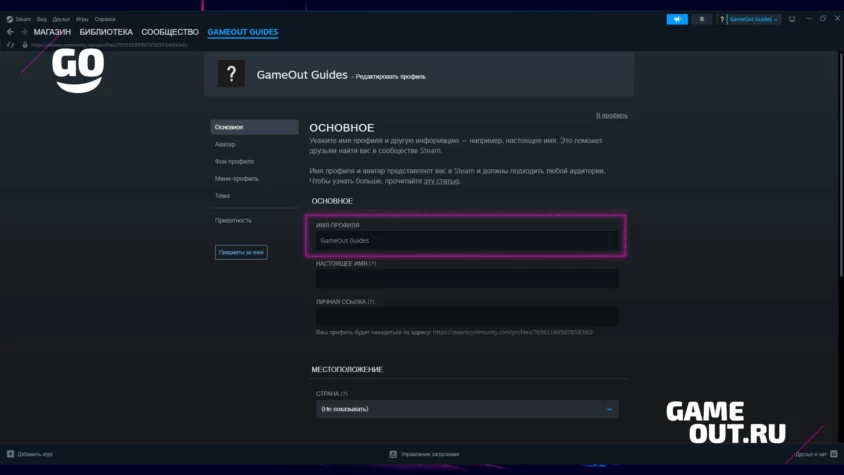Screen dimensions: 844x475
Task: Click the add game plus icon
Action: point(10,454)
